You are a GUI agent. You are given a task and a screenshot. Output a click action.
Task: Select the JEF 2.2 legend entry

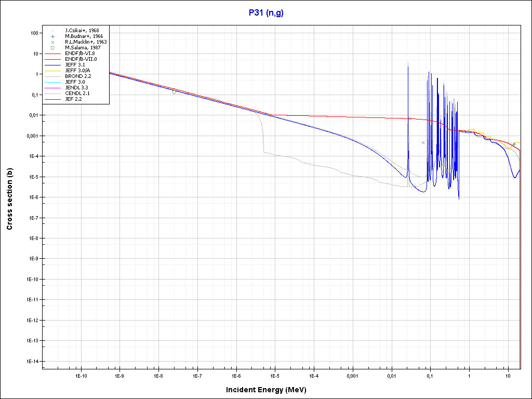73,99
